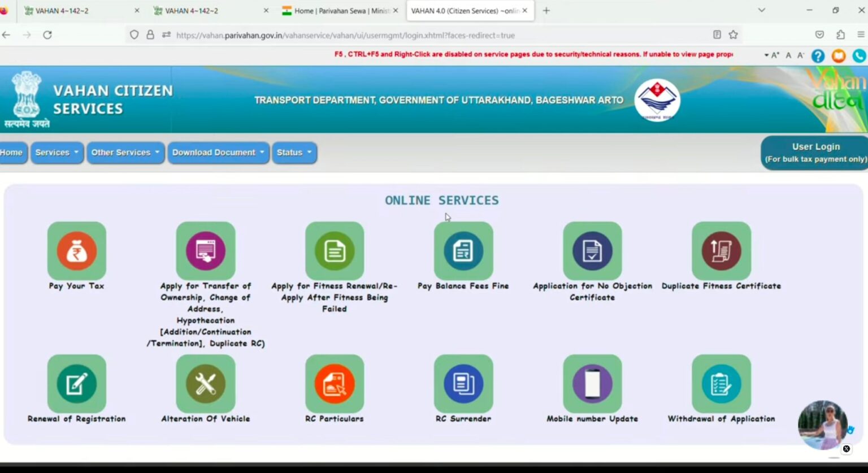The width and height of the screenshot is (868, 473).
Task: Click the phone contact icon
Action: click(860, 55)
